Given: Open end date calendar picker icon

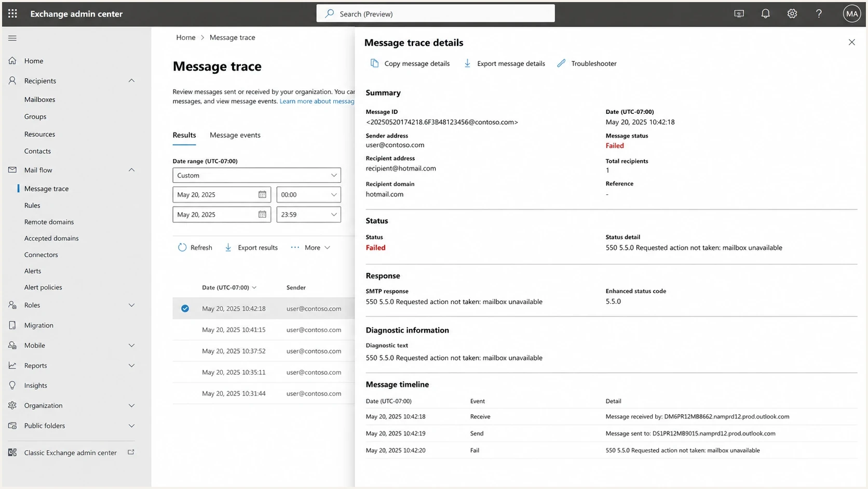Looking at the screenshot, I should pyautogui.click(x=262, y=214).
